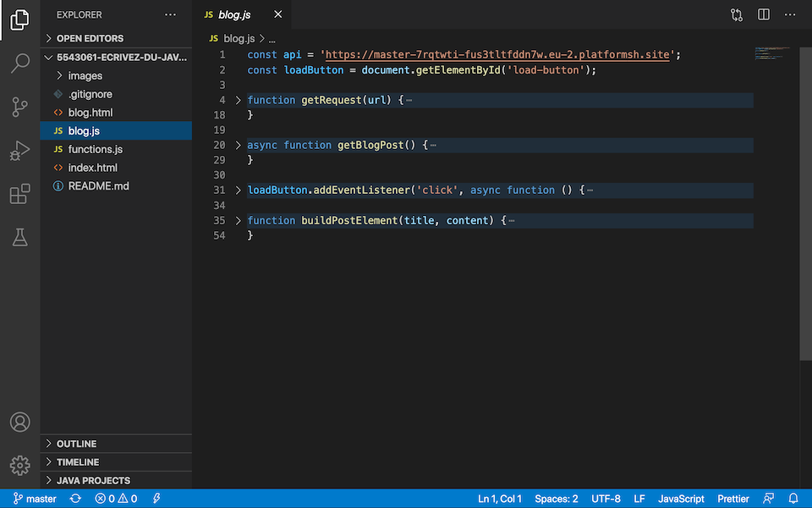
Task: Click the Split Editor icon
Action: tap(763, 14)
